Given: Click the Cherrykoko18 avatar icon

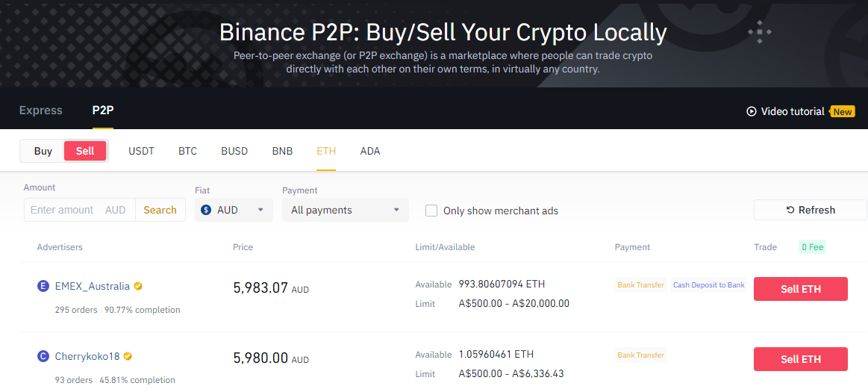Looking at the screenshot, I should click(43, 356).
